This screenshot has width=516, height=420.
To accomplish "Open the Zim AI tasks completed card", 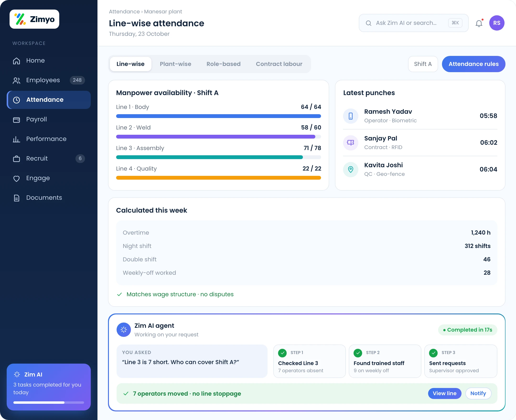I will tap(49, 387).
